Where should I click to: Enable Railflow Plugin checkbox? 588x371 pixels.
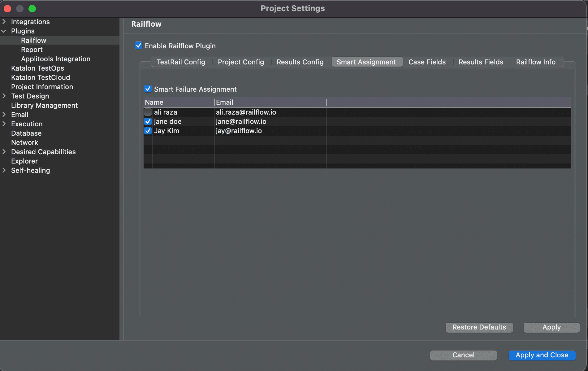pos(139,46)
